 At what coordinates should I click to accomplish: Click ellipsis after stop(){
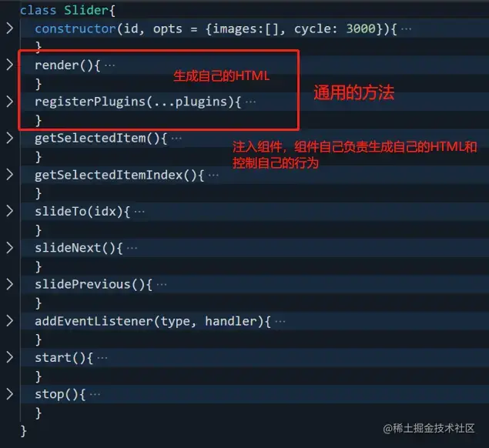click(95, 395)
